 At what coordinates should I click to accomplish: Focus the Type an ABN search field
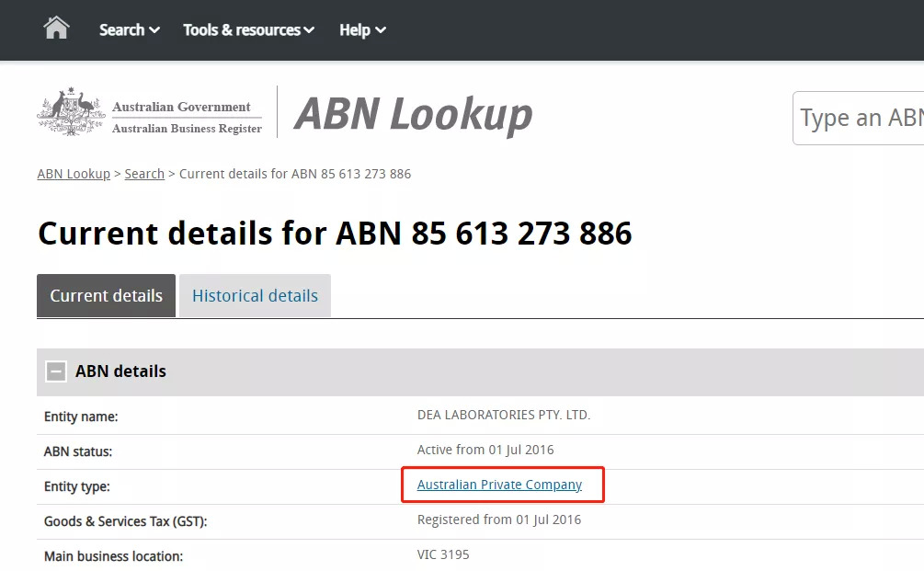[860, 118]
